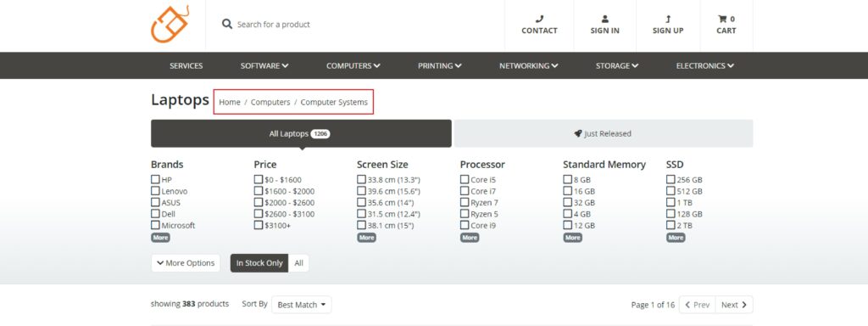Image resolution: width=868 pixels, height=326 pixels.
Task: Open the Services menu item
Action: coord(186,65)
